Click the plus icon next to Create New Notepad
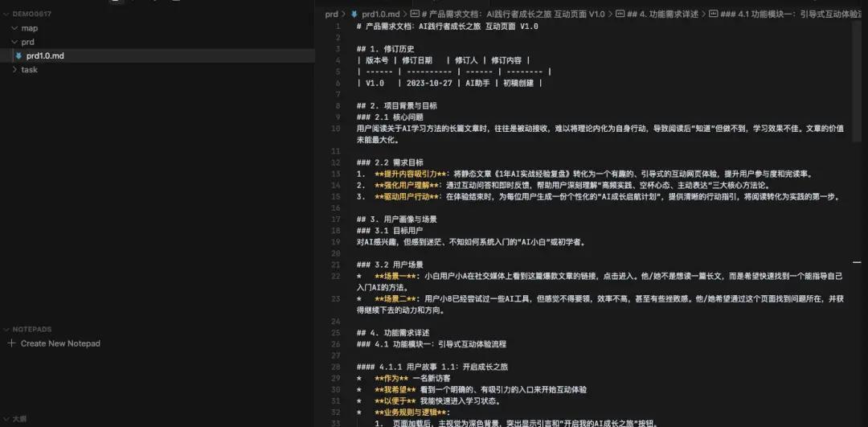Image resolution: width=868 pixels, height=427 pixels. coord(11,343)
